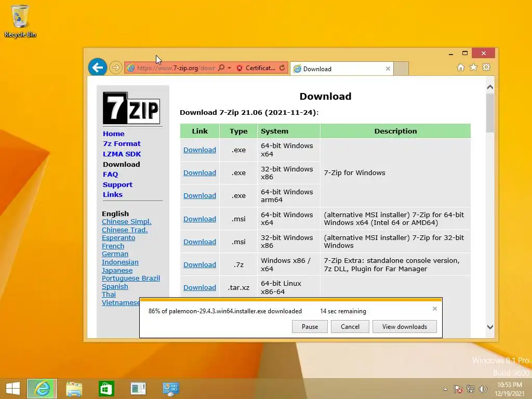Image resolution: width=532 pixels, height=399 pixels.
Task: Switch language to Indonesian
Action: (x=120, y=262)
